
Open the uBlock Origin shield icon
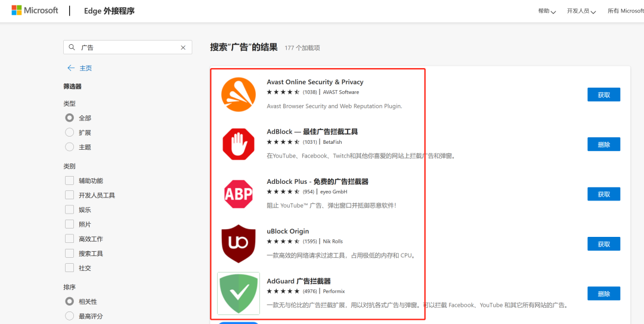[238, 244]
